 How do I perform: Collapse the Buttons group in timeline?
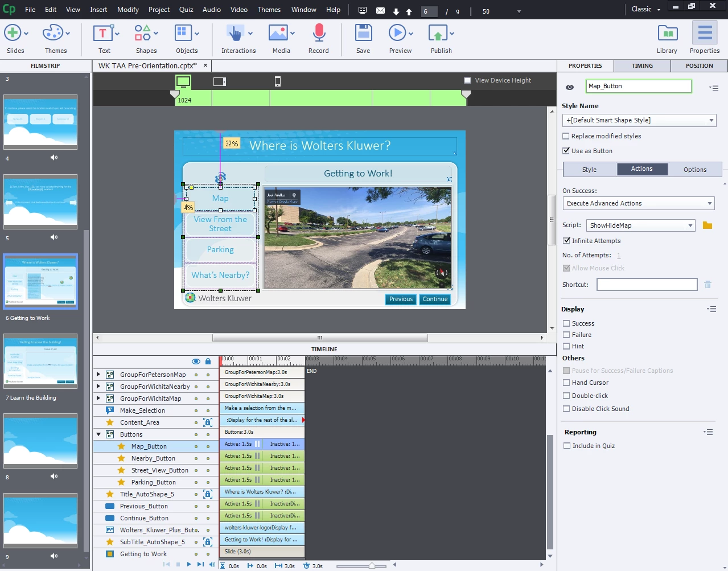click(x=98, y=434)
